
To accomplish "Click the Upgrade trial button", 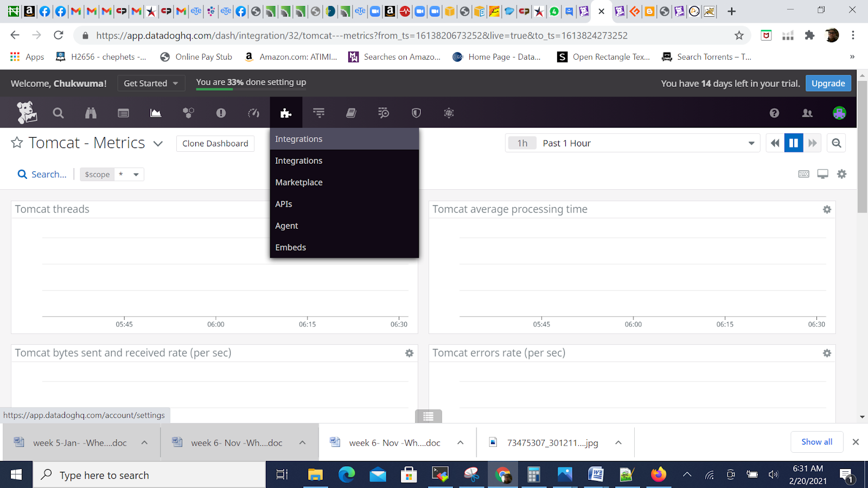I will coord(828,83).
